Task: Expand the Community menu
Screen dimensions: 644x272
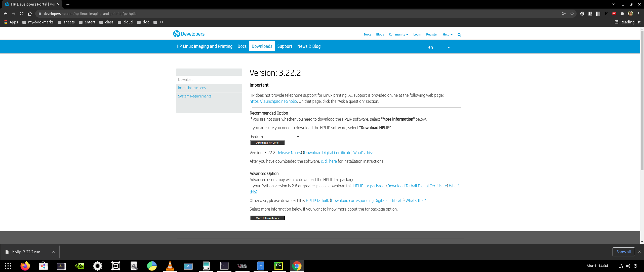Action: click(x=398, y=35)
